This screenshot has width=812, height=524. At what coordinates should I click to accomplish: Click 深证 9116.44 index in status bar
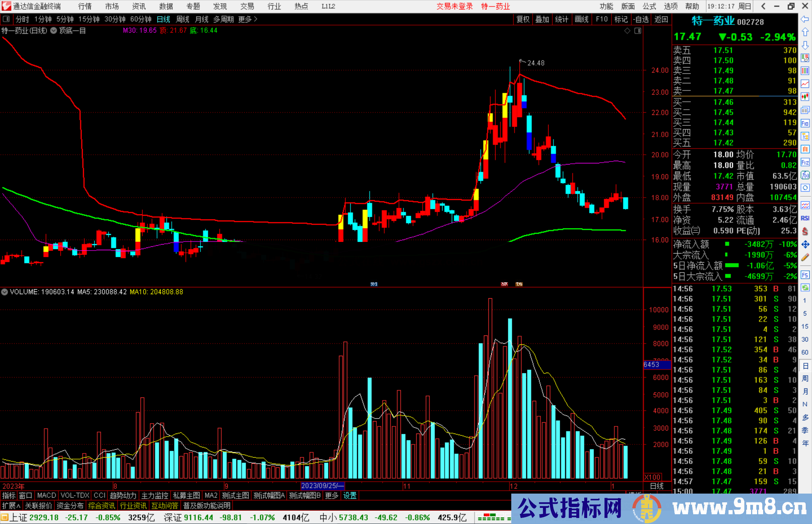tap(188, 518)
